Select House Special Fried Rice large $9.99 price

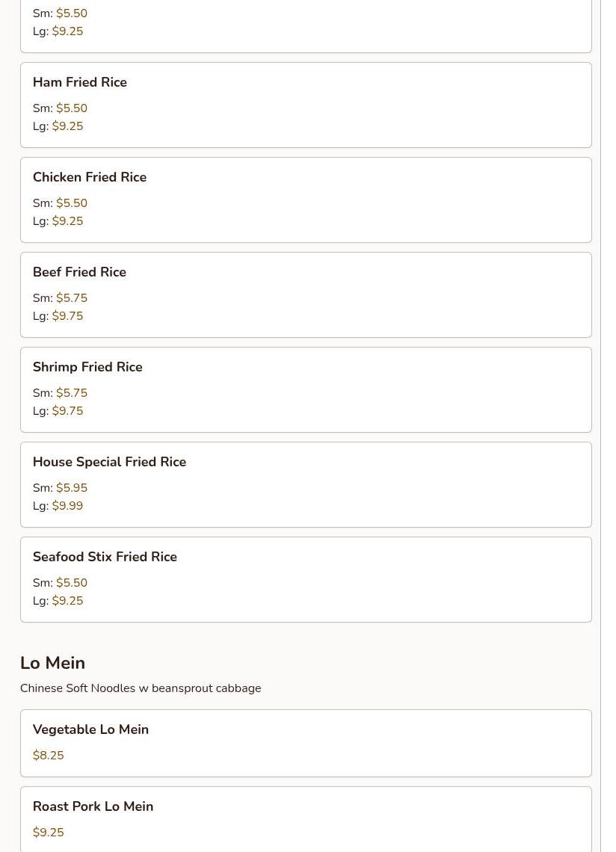tap(67, 506)
